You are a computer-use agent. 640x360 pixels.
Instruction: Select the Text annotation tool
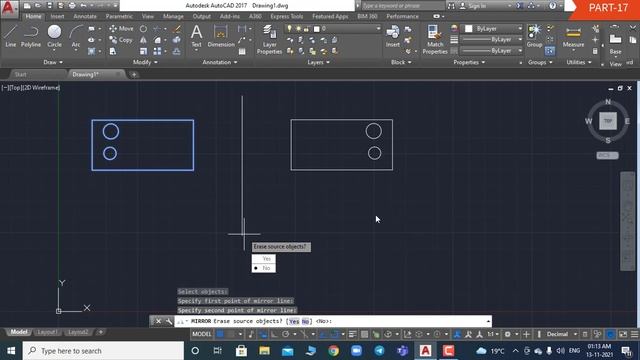(x=196, y=36)
